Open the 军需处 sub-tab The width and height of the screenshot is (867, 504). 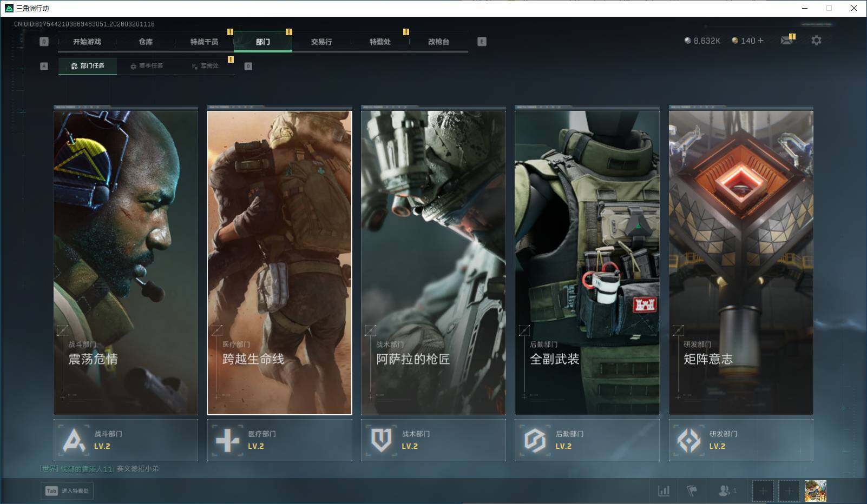coord(205,66)
